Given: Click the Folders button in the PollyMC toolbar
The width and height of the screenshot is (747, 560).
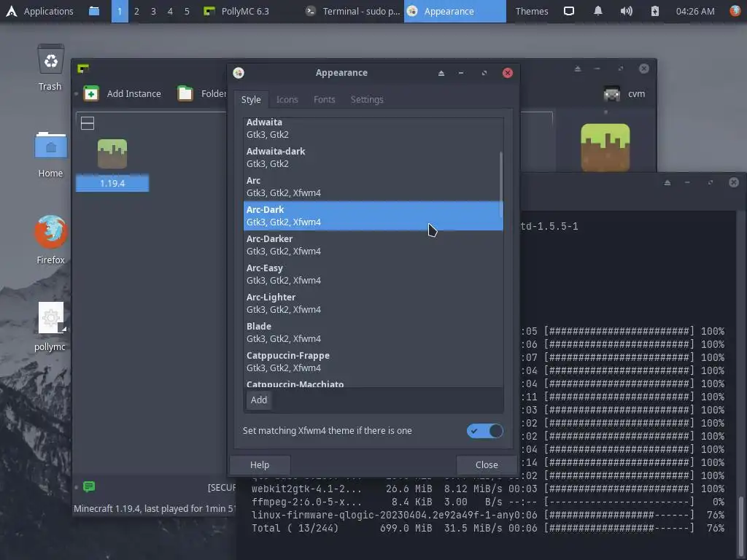Looking at the screenshot, I should click(x=203, y=93).
